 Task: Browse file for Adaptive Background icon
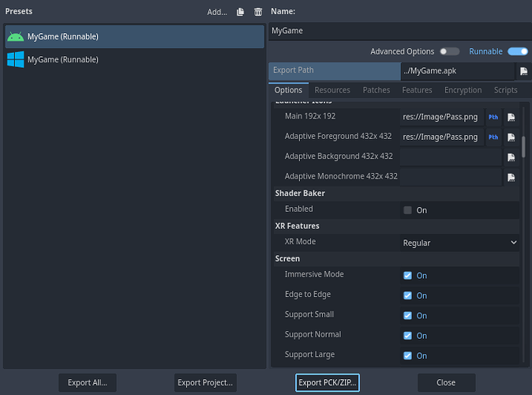[511, 157]
